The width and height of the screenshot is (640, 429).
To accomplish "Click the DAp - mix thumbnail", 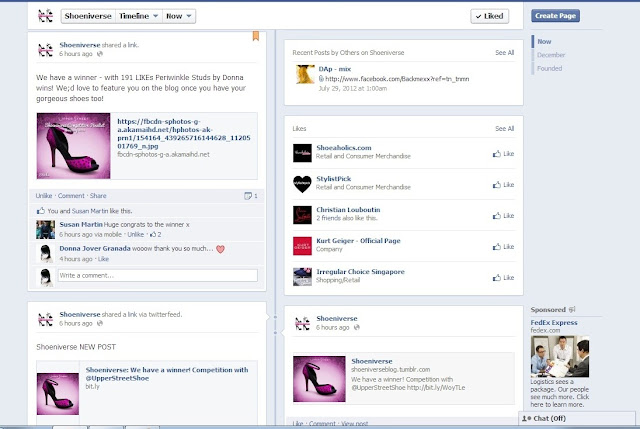I will [x=304, y=74].
